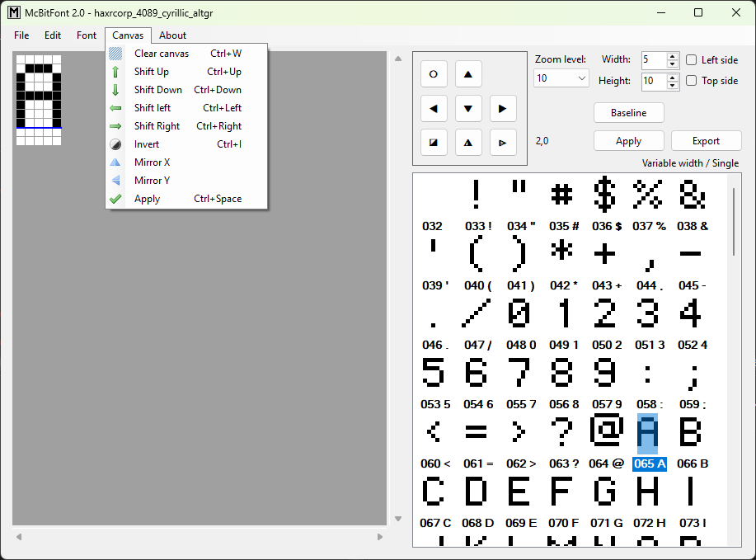Open the Zoom level dropdown

[x=561, y=78]
